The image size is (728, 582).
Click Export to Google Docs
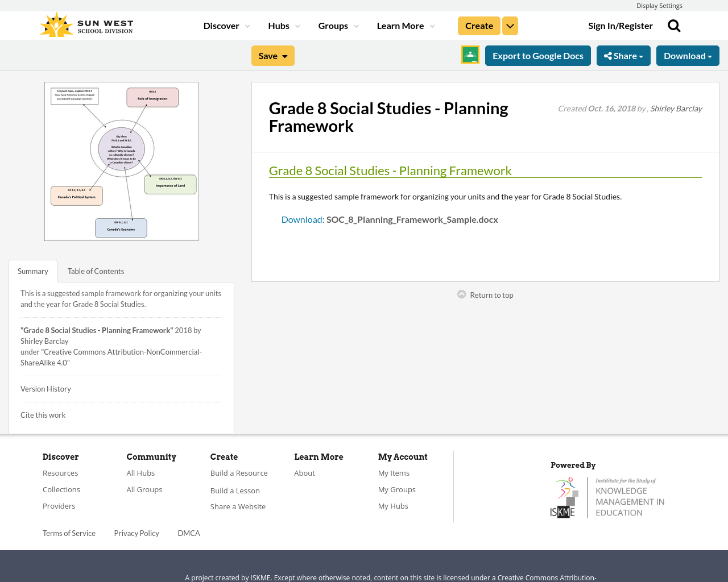pyautogui.click(x=537, y=55)
